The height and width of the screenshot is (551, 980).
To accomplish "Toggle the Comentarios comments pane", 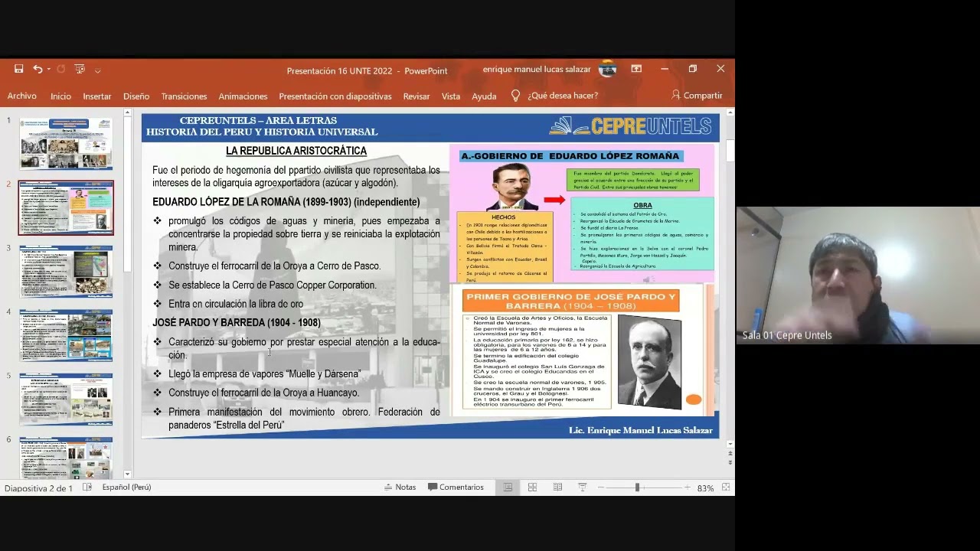I will [x=456, y=487].
